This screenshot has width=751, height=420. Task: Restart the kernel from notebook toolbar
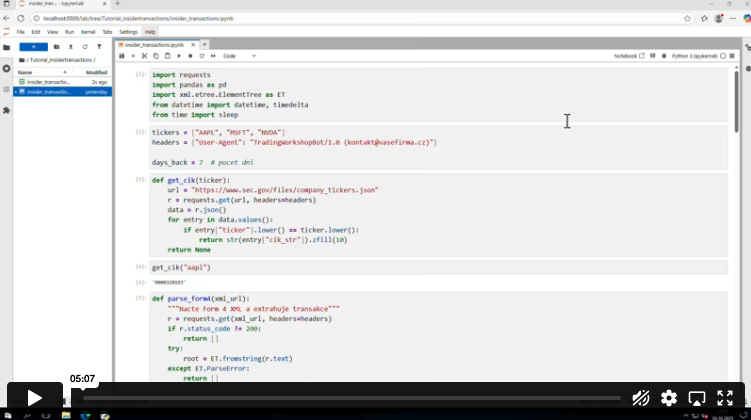[x=200, y=56]
